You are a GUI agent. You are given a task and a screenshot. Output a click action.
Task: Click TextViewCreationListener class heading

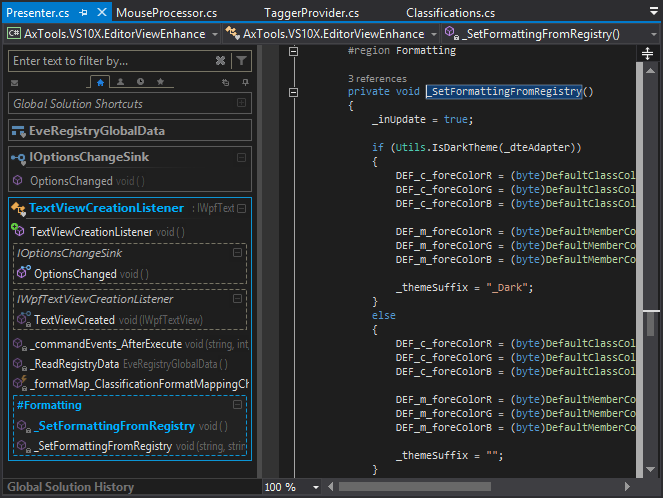point(106,208)
